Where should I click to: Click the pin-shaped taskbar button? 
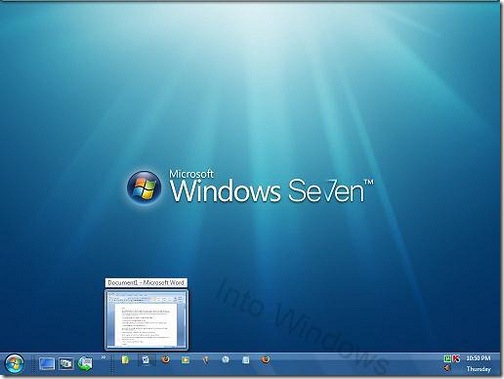coord(206,360)
